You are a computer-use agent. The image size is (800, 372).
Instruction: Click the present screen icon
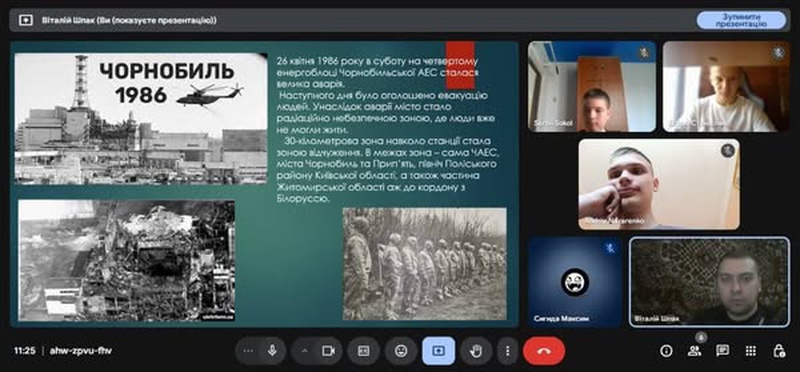(x=438, y=351)
